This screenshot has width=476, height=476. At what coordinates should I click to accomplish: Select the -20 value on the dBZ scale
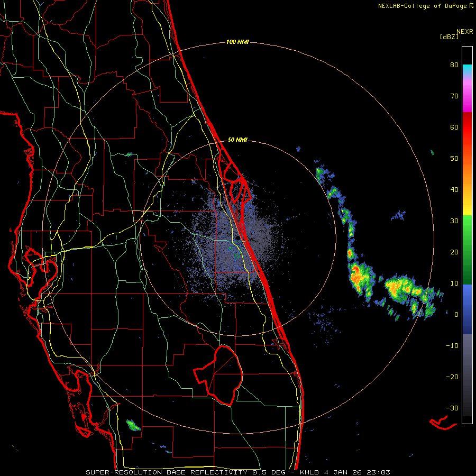(x=452, y=377)
